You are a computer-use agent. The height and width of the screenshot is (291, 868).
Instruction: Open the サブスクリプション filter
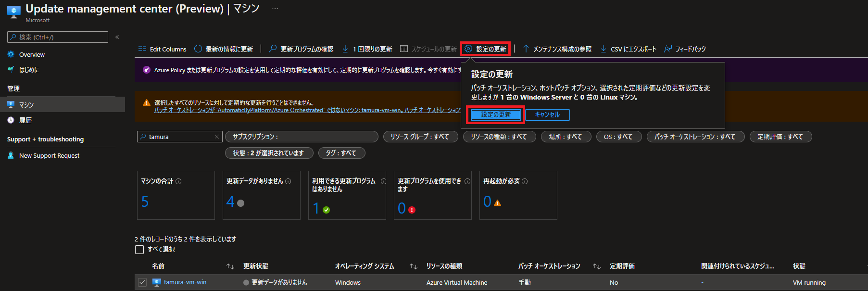tap(302, 137)
